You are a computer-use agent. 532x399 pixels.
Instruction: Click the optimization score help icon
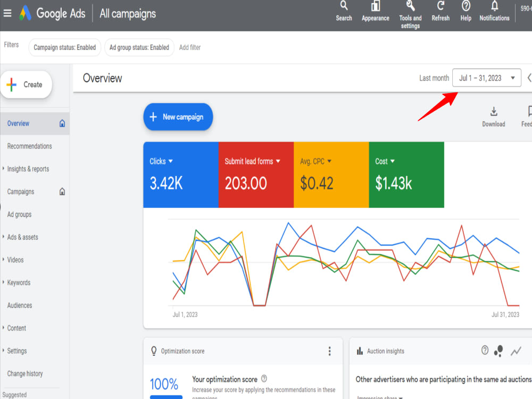click(x=264, y=378)
